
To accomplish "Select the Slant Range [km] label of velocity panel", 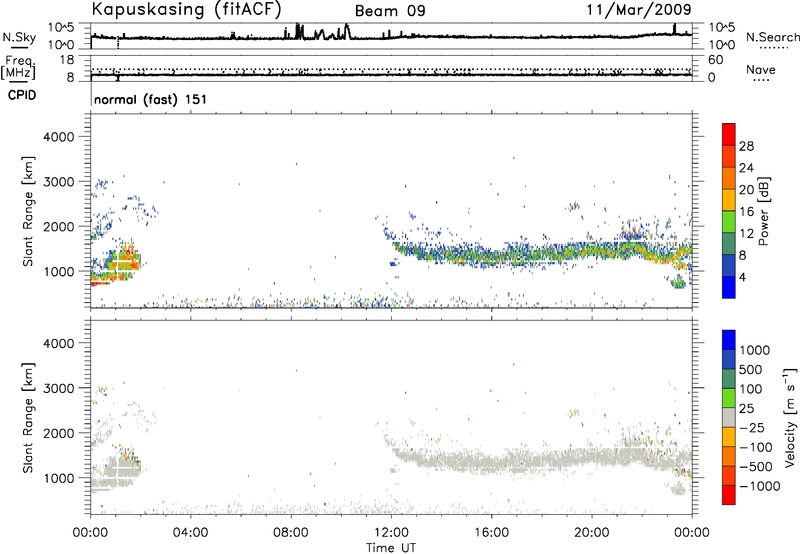I will click(28, 417).
